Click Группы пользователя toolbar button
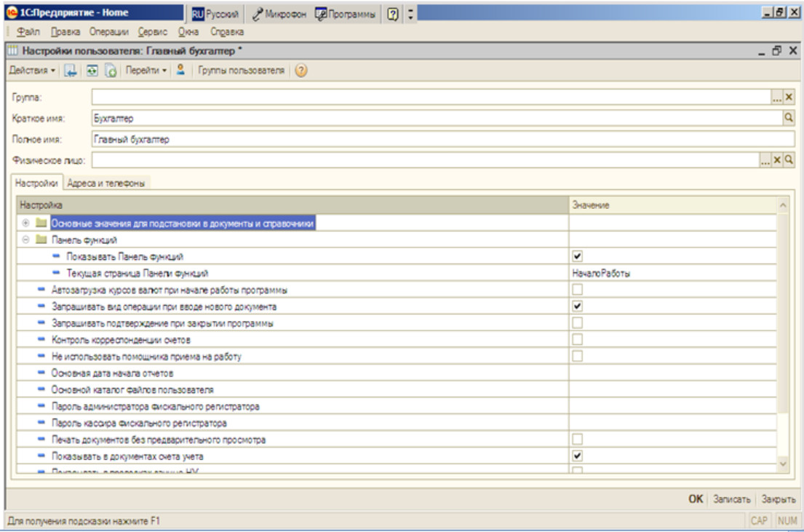Image resolution: width=804 pixels, height=532 pixels. [x=241, y=71]
